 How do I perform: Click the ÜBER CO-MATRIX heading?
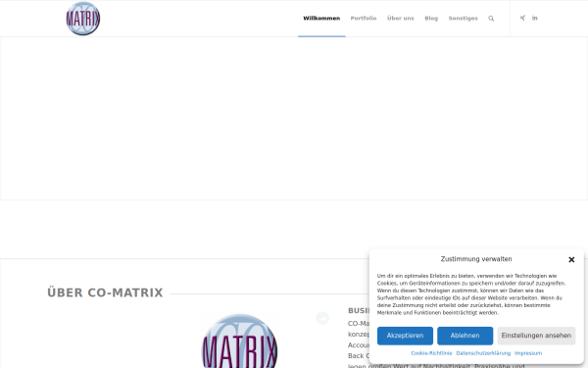[105, 292]
